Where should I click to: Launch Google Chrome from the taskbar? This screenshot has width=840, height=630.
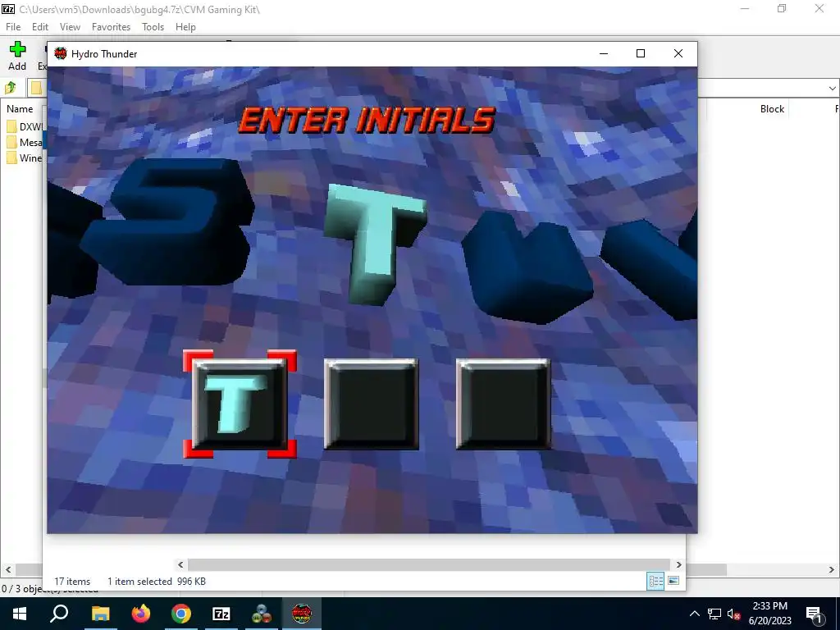point(181,614)
